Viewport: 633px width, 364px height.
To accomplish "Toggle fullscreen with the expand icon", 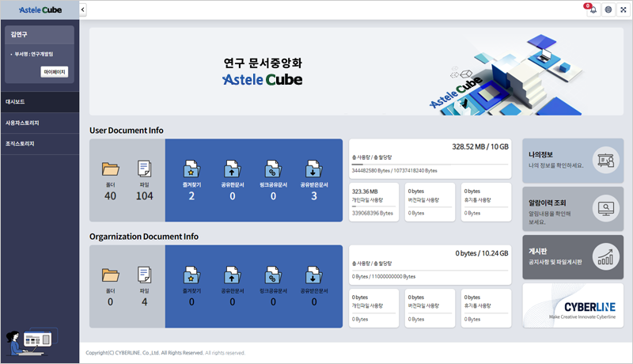I will point(622,9).
